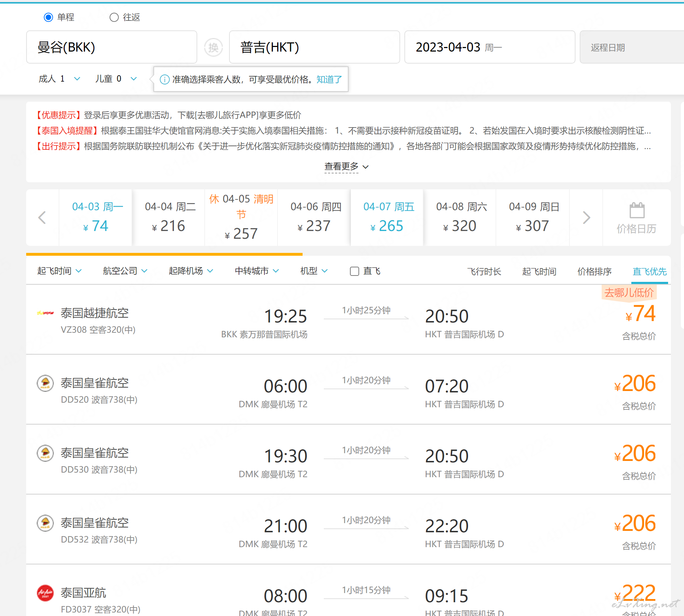Open the departure date 2023-04-03 field
The height and width of the screenshot is (616, 684).
(490, 47)
